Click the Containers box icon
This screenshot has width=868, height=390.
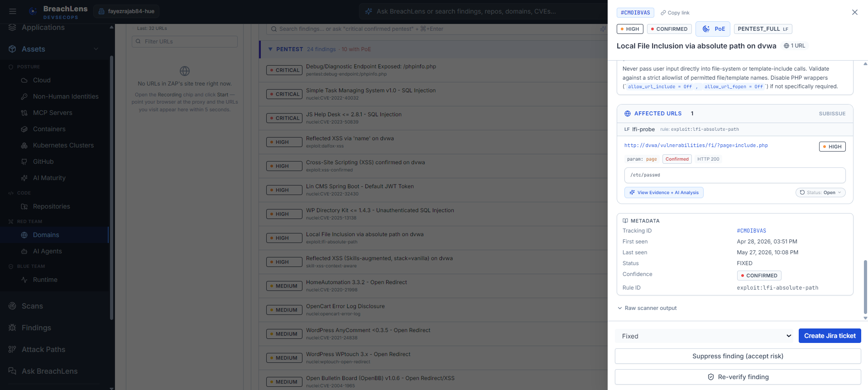coord(24,129)
